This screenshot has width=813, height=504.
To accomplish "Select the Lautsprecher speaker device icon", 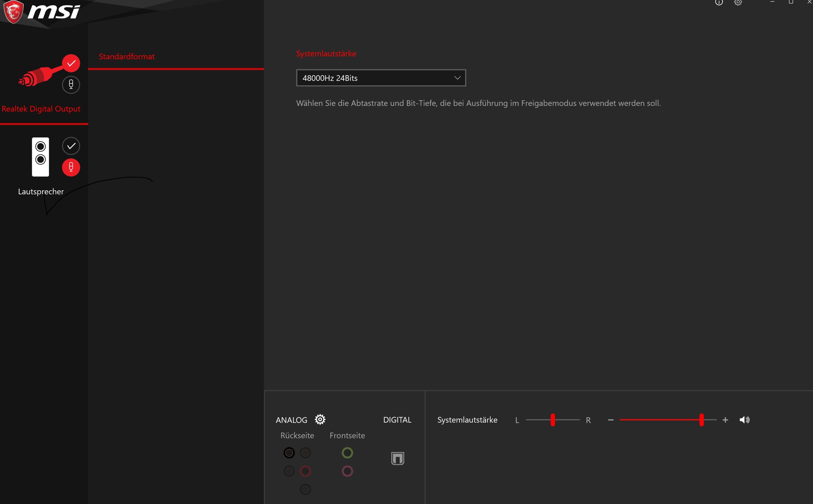I will click(40, 157).
